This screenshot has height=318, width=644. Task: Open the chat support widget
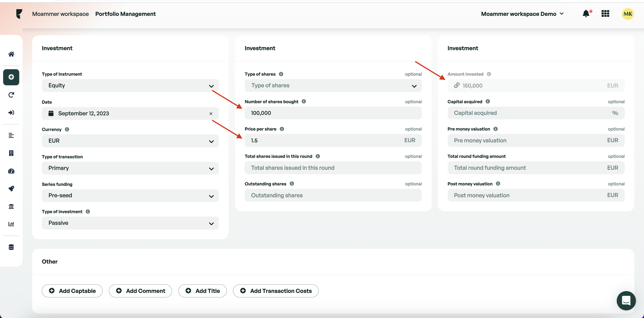626,301
